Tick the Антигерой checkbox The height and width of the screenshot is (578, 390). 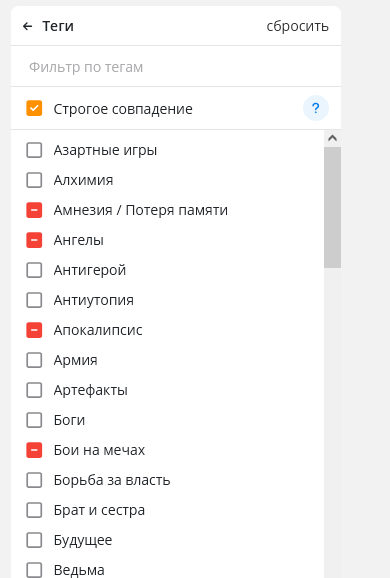34,270
